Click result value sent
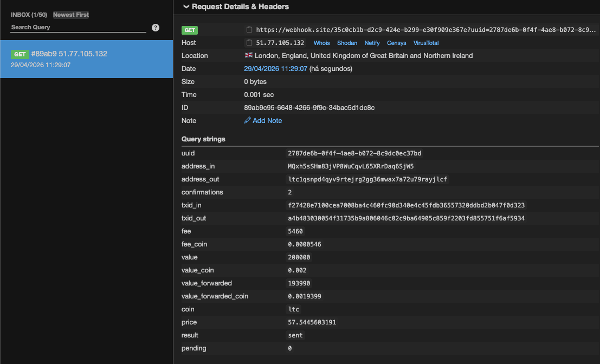 click(x=295, y=335)
